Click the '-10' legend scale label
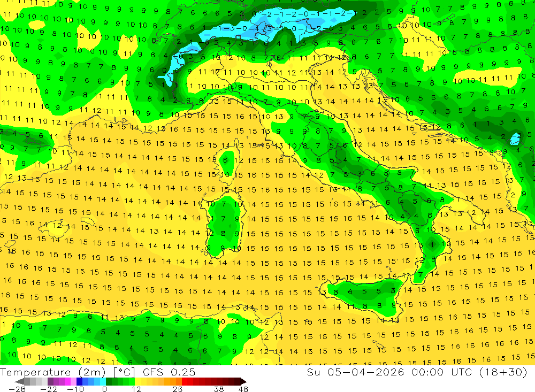535x392 pixels. pos(75,389)
